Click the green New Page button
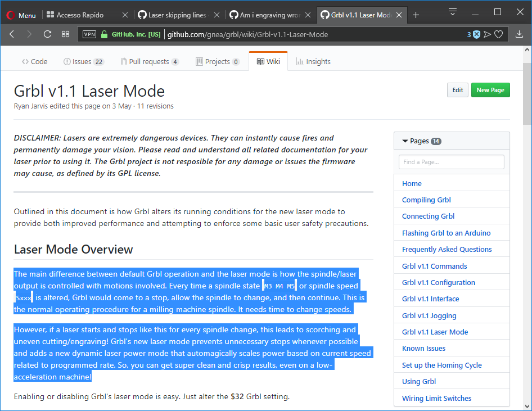The width and height of the screenshot is (532, 411). pos(490,90)
